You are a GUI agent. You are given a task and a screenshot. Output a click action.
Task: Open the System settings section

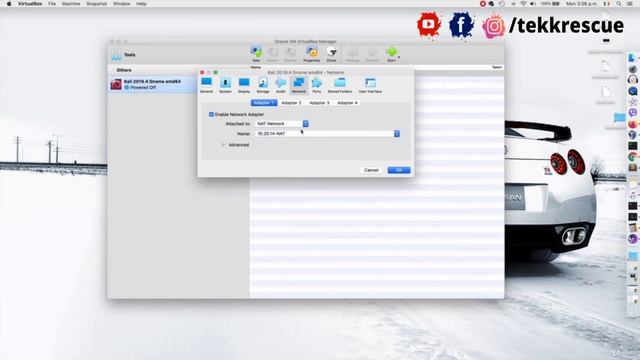click(x=225, y=85)
